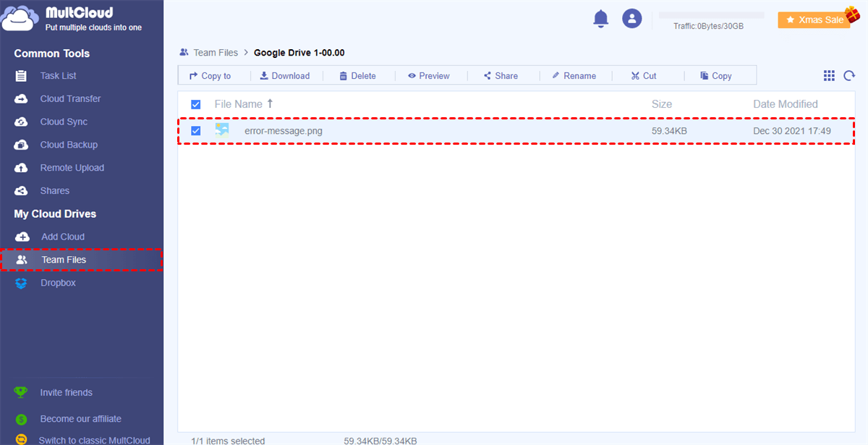Switch to classic MultCloud link

tap(95, 440)
